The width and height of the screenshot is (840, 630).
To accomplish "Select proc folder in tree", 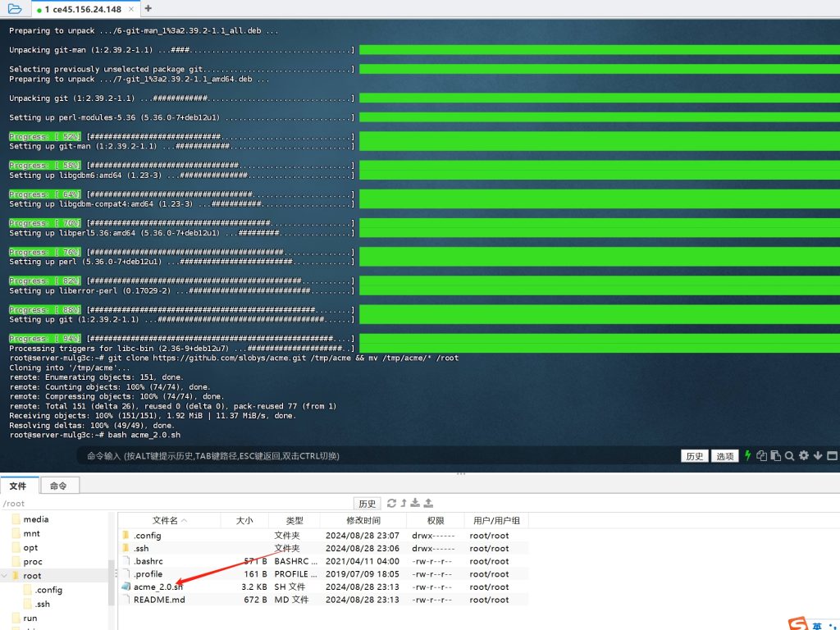I will 33,561.
